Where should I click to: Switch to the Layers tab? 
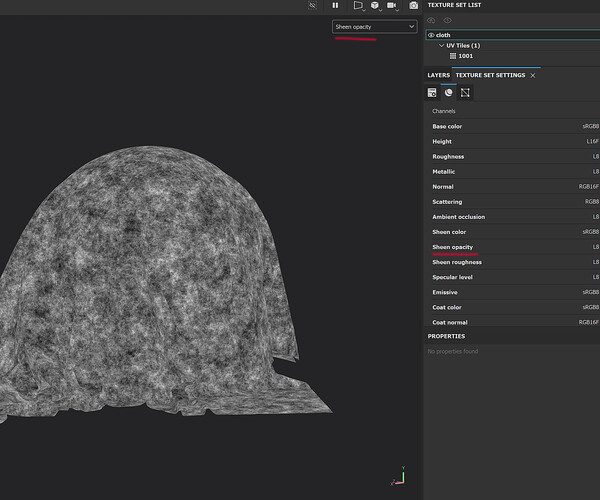pyautogui.click(x=438, y=75)
